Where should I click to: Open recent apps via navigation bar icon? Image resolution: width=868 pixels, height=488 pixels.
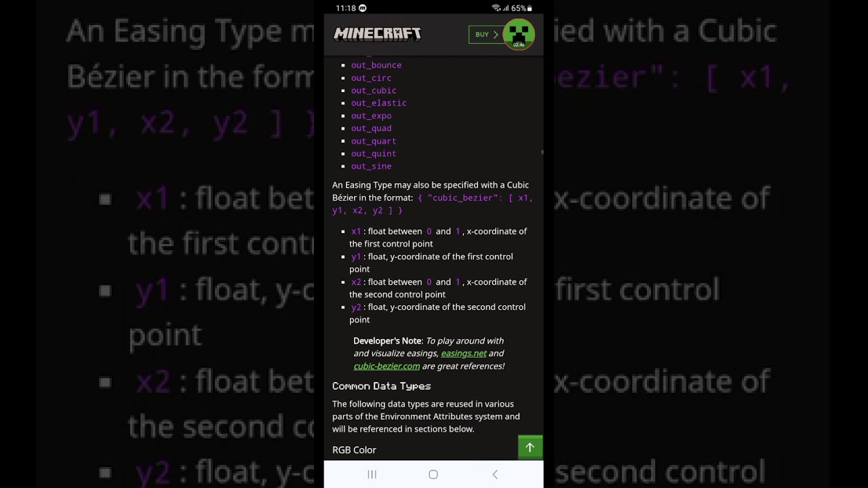[x=372, y=474]
